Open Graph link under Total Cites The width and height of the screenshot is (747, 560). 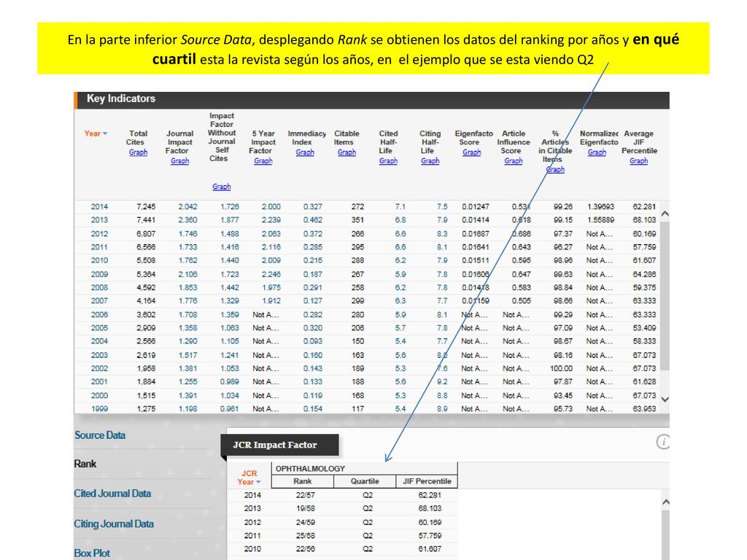[138, 152]
